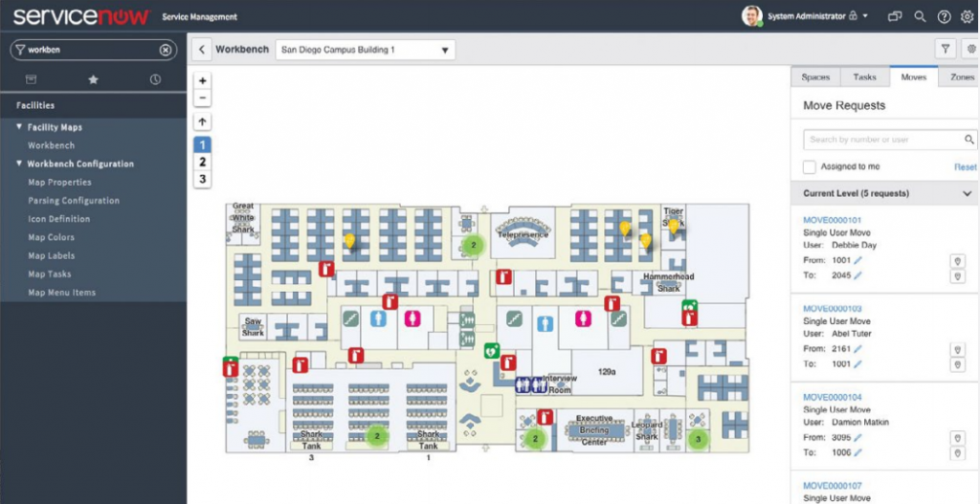Clear the navigator filter text
The image size is (980, 504).
pyautogui.click(x=165, y=50)
